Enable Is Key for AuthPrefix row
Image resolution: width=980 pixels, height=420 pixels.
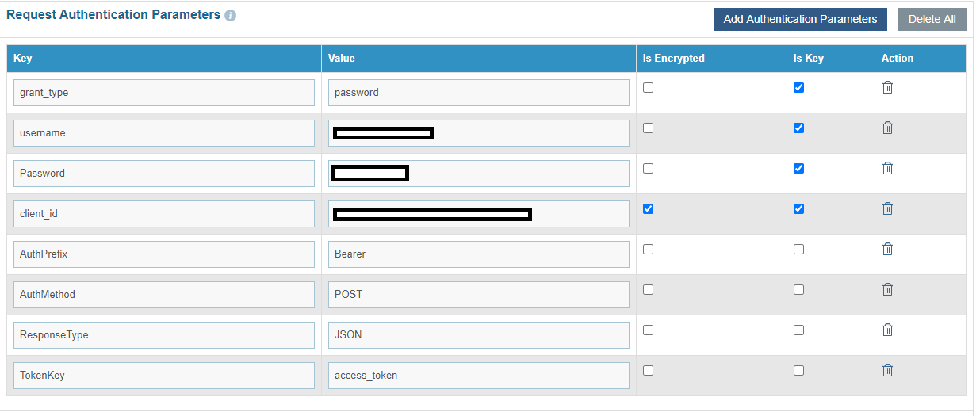798,250
